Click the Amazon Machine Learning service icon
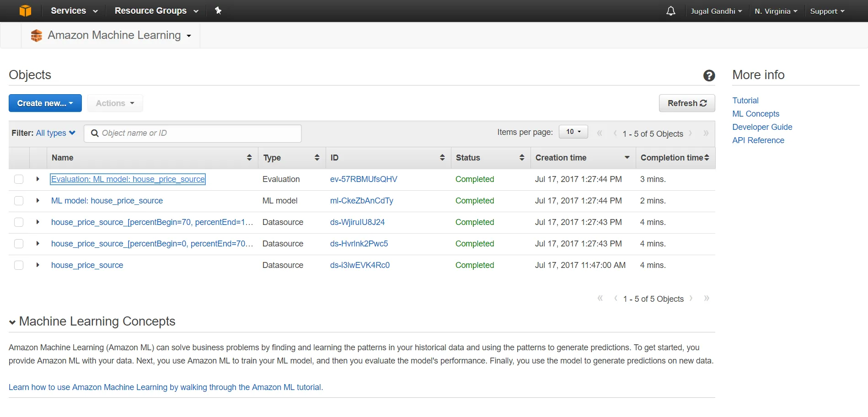This screenshot has height=417, width=868. pyautogui.click(x=37, y=35)
